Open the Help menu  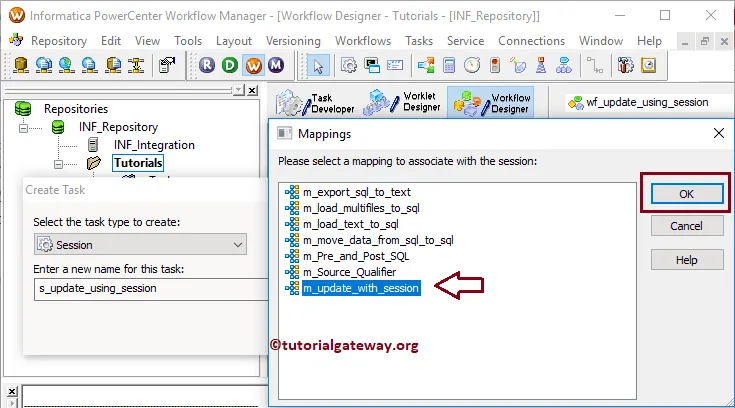click(649, 41)
